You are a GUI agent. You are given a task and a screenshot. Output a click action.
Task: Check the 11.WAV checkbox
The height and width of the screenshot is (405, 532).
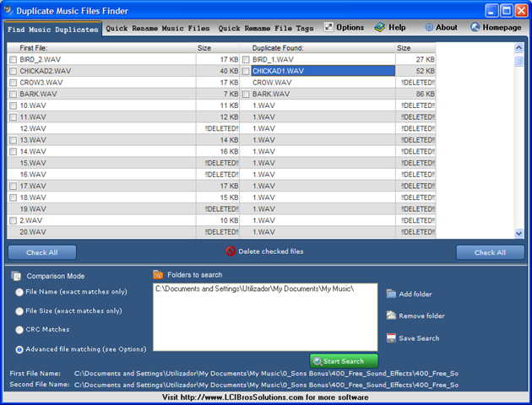tap(13, 117)
